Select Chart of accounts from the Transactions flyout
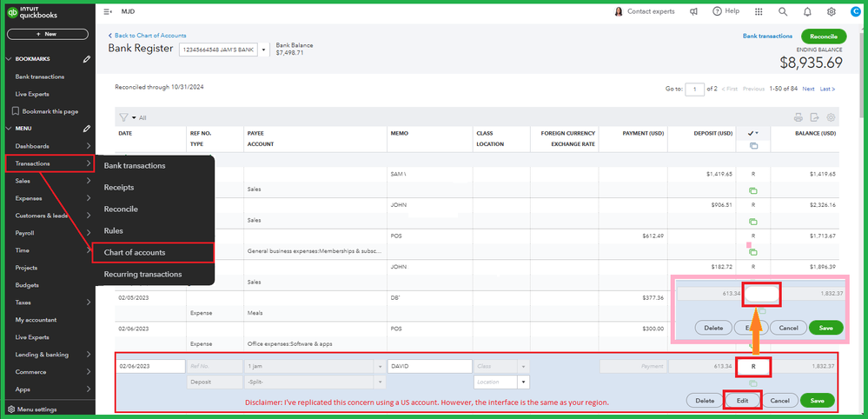868x419 pixels. [152, 252]
